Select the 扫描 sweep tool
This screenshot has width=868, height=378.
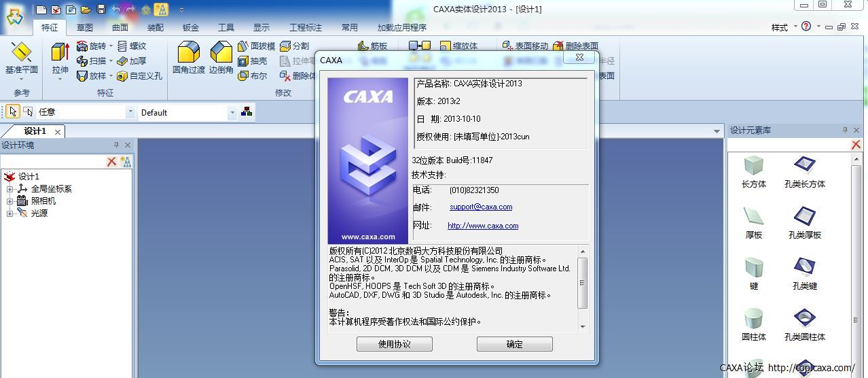pos(91,61)
